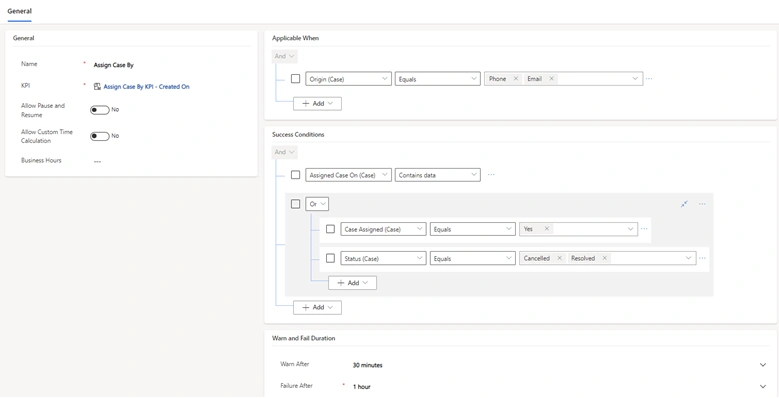Open more options for the Assigned Case On row
This screenshot has width=779, height=398.
(491, 174)
